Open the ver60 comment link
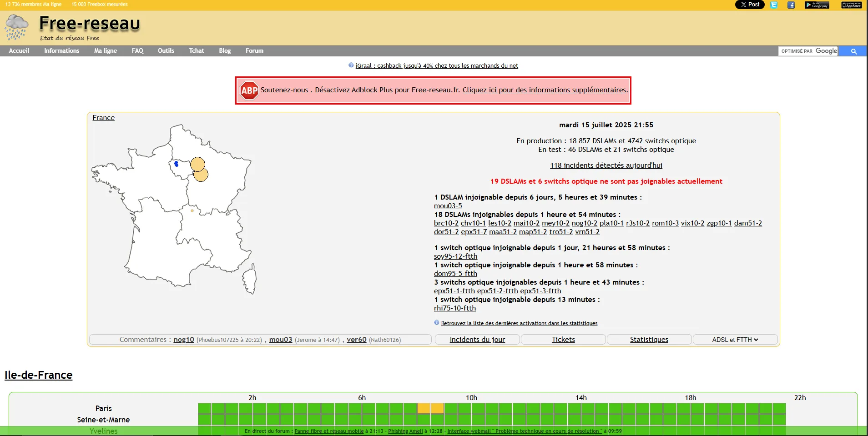The height and width of the screenshot is (436, 868). pos(357,340)
